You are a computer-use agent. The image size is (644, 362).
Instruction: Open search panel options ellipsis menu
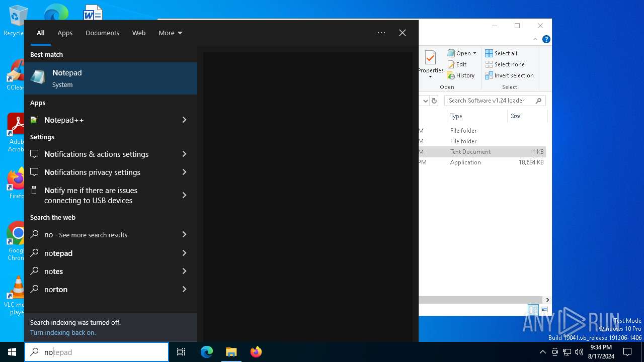381,33
